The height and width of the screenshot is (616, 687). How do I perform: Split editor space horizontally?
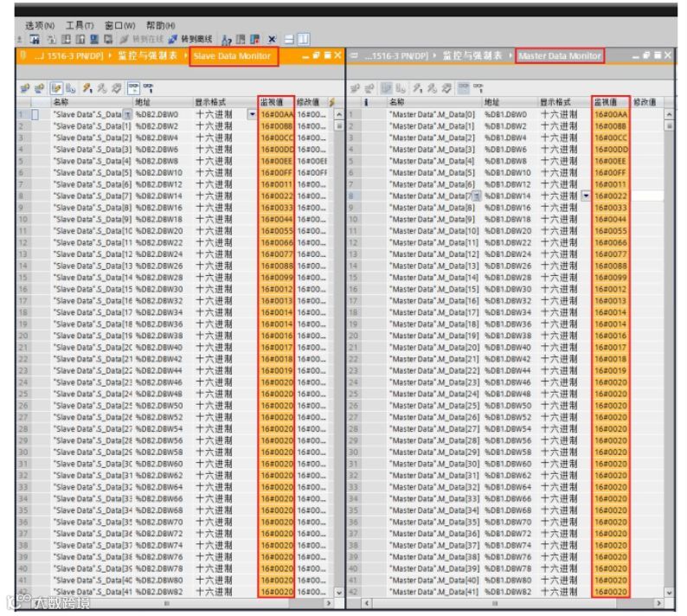[x=289, y=40]
